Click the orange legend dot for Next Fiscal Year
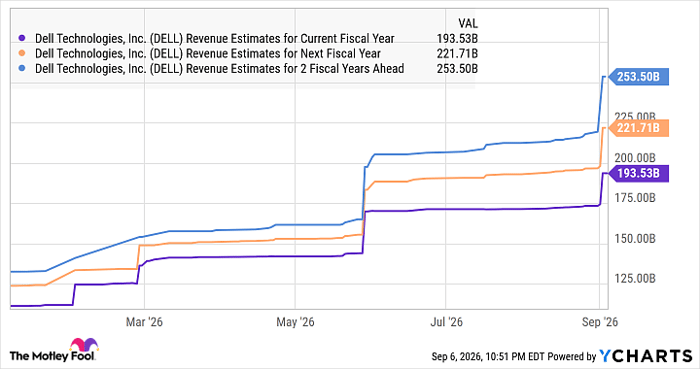Screen dimensions: 700x369 coord(22,54)
